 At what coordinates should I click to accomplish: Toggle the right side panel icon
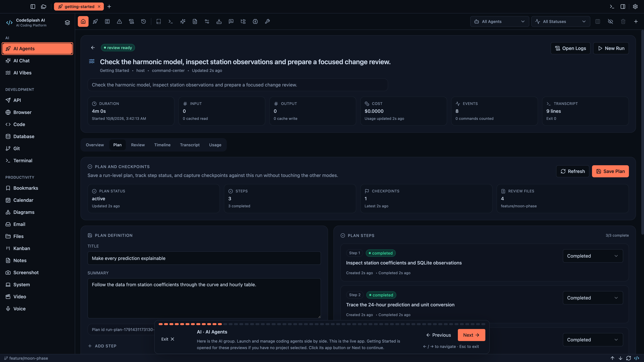click(623, 7)
